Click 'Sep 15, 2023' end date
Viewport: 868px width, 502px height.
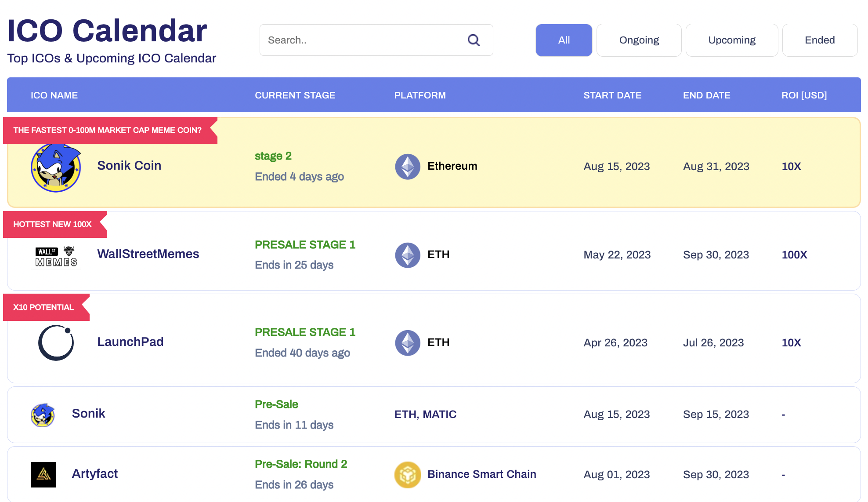tap(716, 415)
